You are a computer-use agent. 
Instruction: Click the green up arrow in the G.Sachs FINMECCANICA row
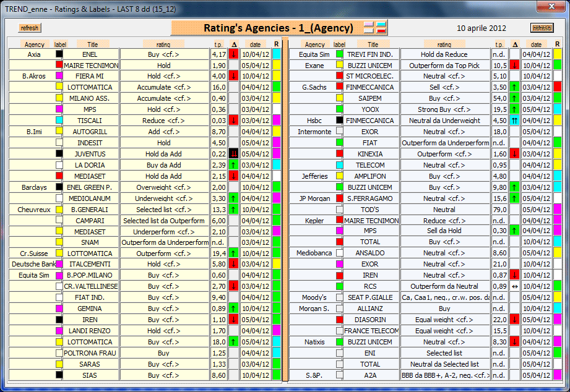514,87
